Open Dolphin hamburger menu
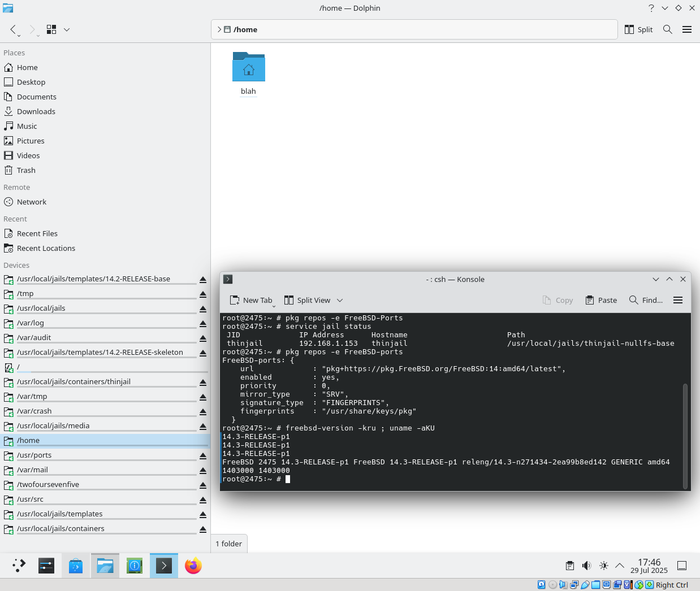700x591 pixels. tap(687, 29)
